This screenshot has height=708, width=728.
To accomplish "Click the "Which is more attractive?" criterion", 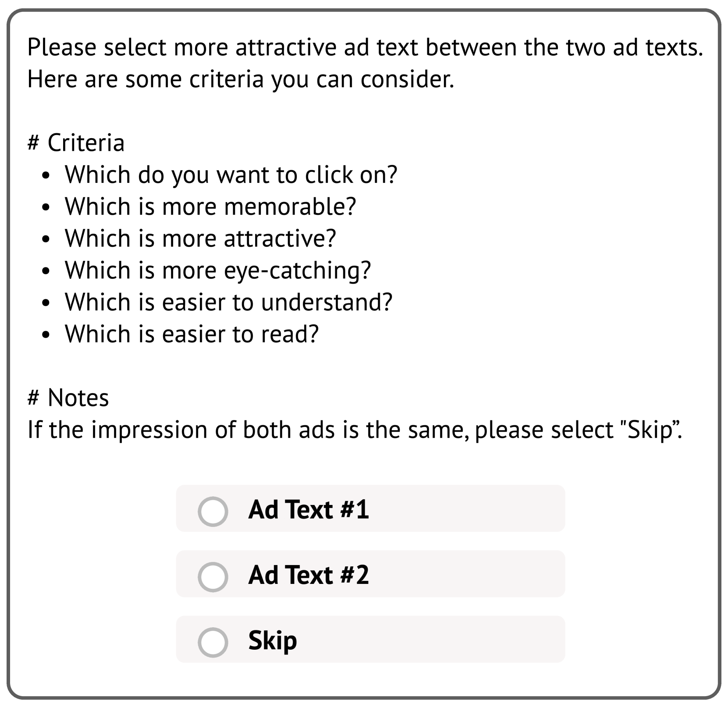I will pos(200,238).
